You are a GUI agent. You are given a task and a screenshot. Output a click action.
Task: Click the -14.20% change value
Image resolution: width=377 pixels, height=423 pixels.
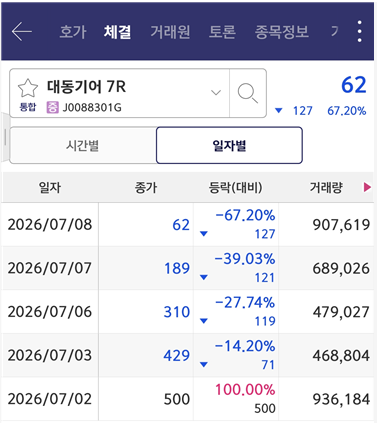point(245,346)
